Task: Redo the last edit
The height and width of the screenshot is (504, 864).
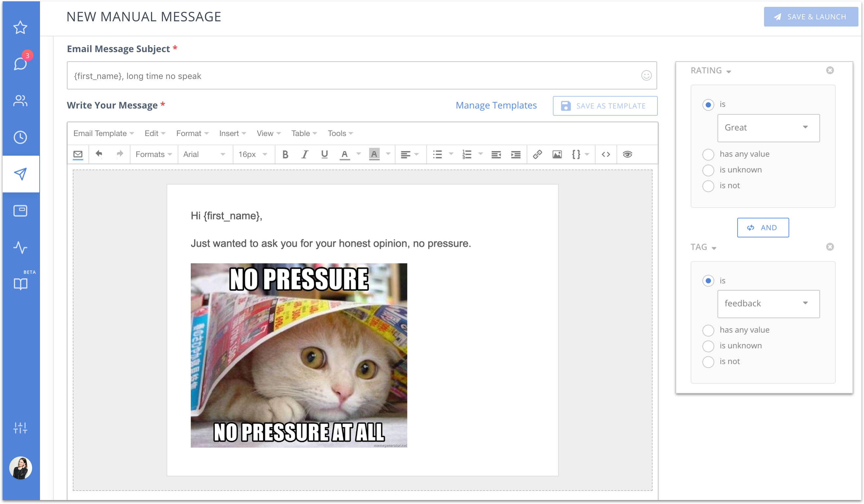Action: [x=119, y=154]
